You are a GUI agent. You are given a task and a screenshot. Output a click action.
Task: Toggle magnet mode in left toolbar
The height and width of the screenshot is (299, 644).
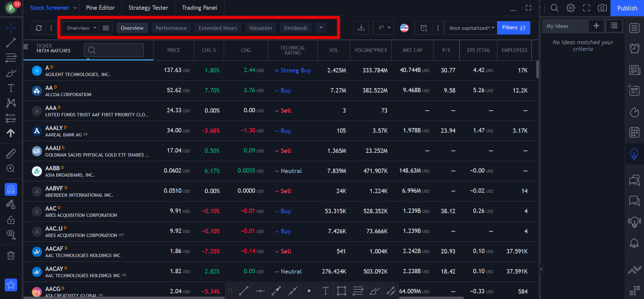pos(11,189)
